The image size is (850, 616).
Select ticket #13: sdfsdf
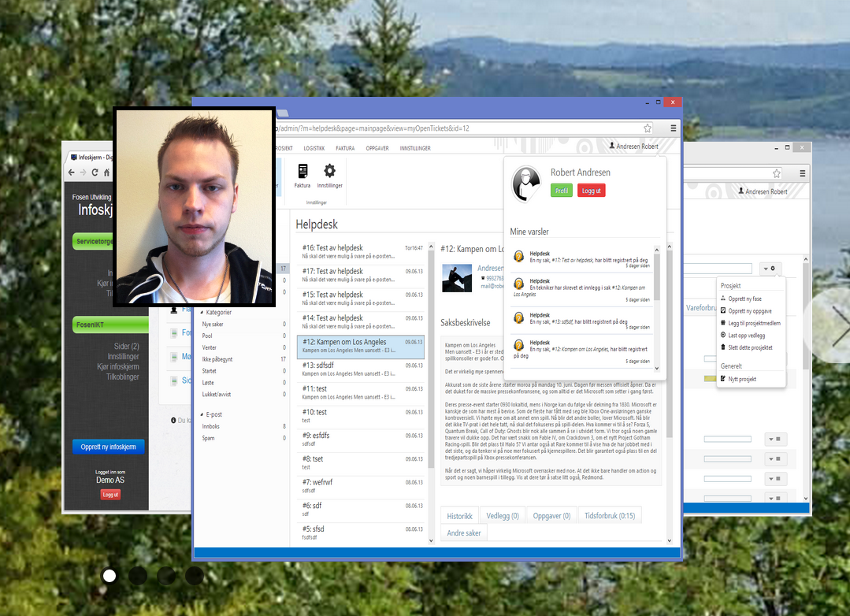tap(361, 369)
